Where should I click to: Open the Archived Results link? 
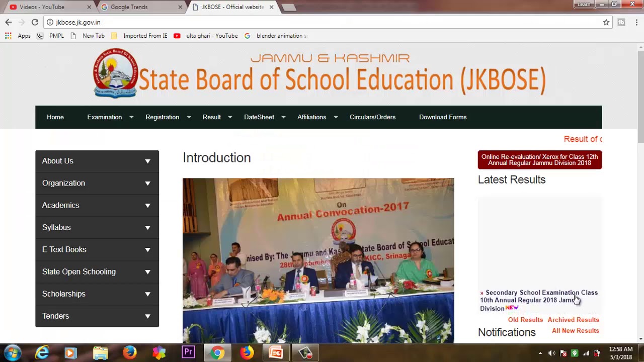(573, 320)
